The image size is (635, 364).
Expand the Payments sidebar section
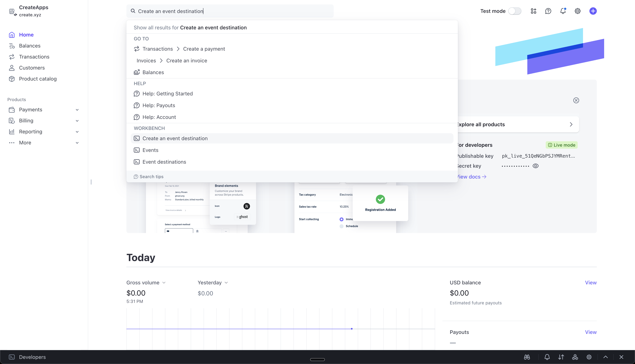pos(44,110)
